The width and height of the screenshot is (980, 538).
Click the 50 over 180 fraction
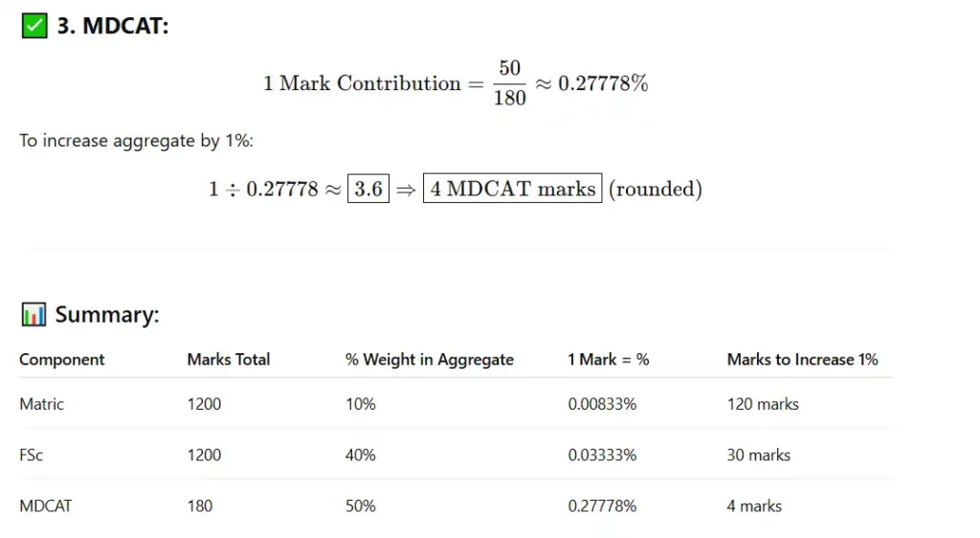509,82
